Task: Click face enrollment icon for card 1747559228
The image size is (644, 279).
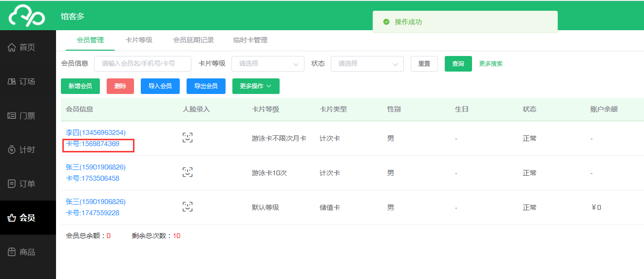Action: coord(188,207)
